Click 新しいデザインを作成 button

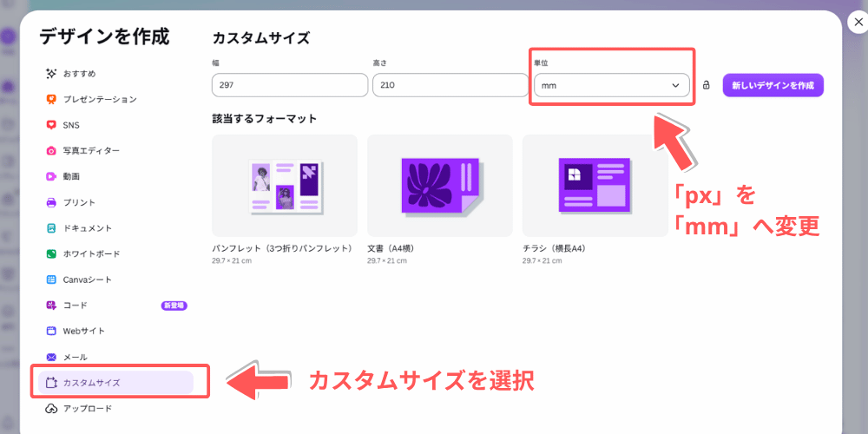tap(773, 85)
